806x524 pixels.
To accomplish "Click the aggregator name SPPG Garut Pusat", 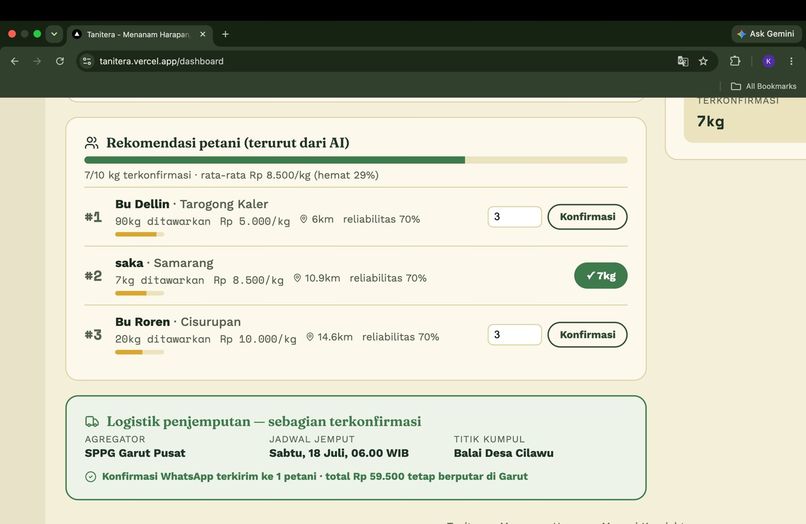I will [135, 453].
